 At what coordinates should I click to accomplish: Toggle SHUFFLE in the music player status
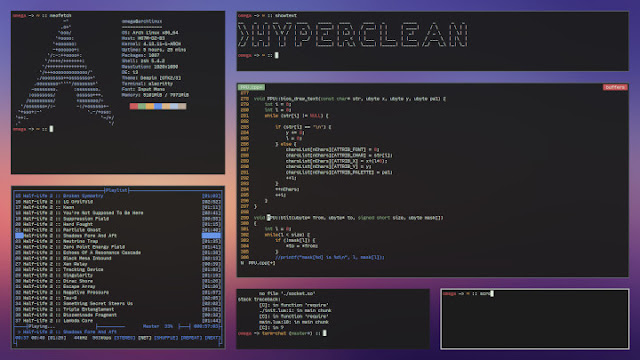[x=166, y=338]
